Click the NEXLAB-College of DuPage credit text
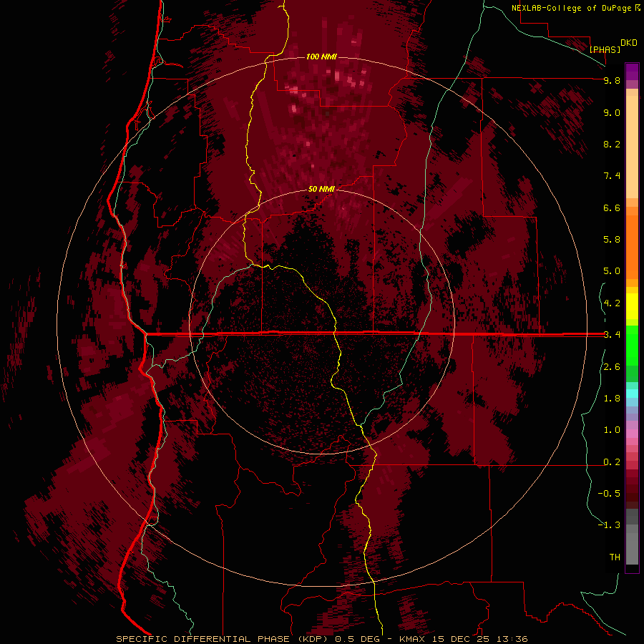Viewport: 644px width, 644px height. point(573,8)
